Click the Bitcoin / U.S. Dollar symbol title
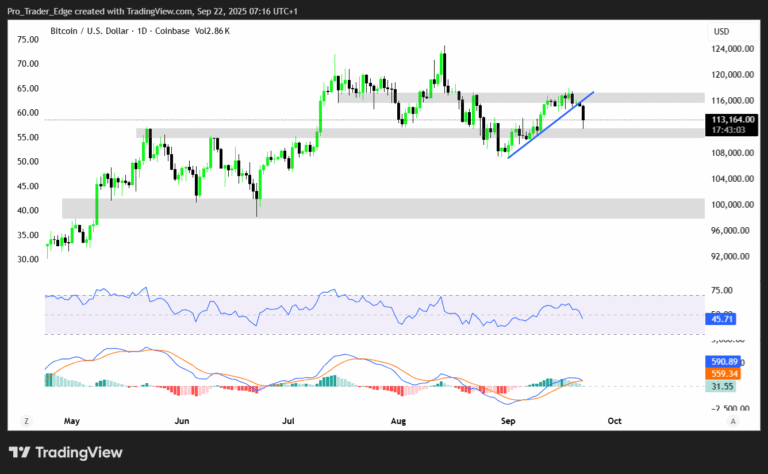This screenshot has width=768, height=474. click(x=90, y=32)
